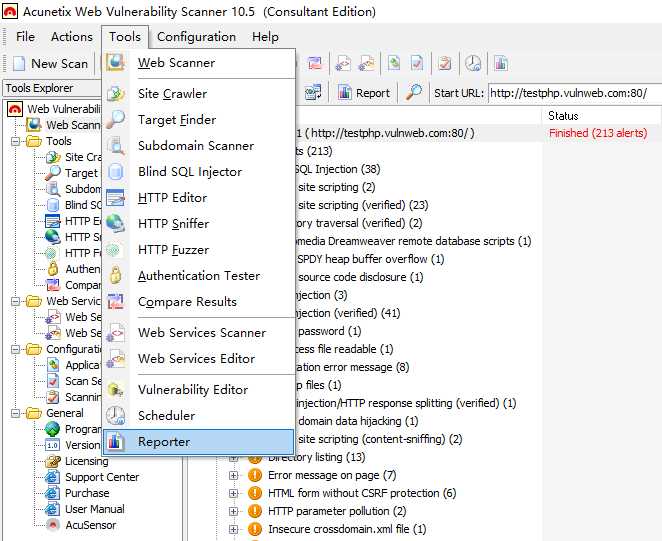Open Program Updates under General tree
Screen dimensions: 662x541
73,429
